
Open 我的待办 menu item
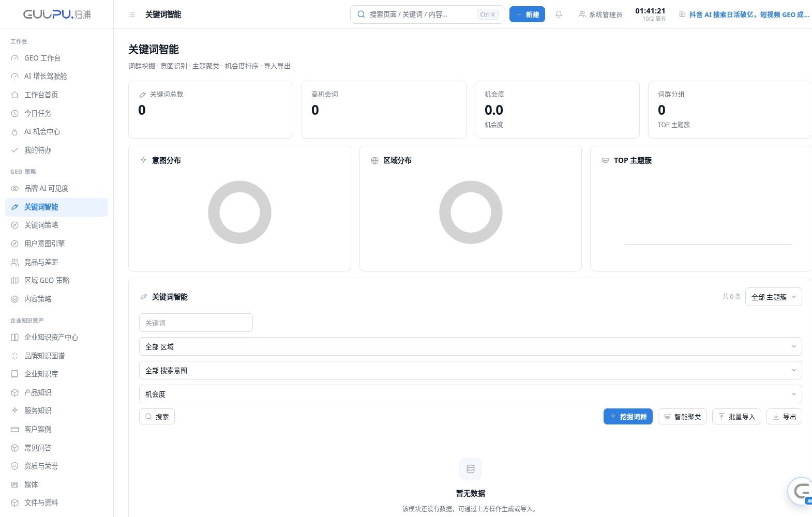pyautogui.click(x=56, y=150)
